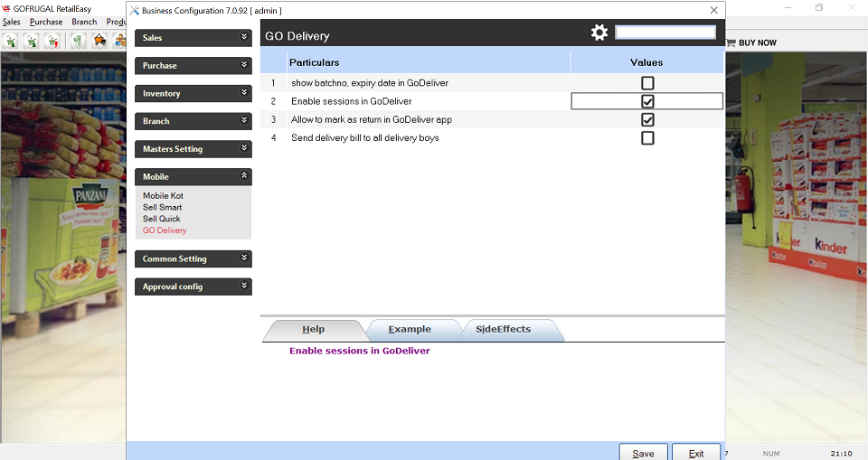Uncheck Enable sessions in GoDeliver
The image size is (868, 460).
(647, 101)
